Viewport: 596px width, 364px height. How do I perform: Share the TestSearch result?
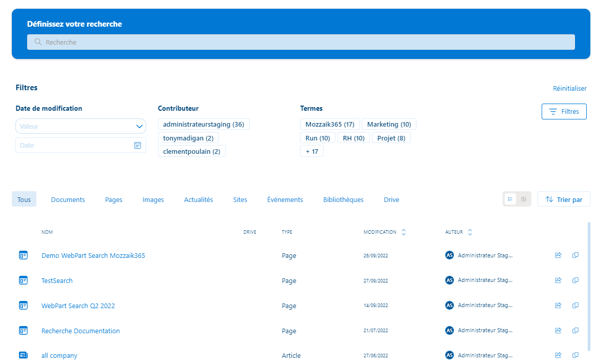point(558,280)
